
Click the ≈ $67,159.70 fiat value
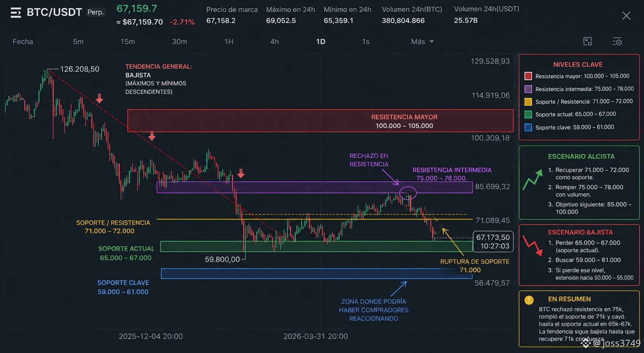[140, 22]
